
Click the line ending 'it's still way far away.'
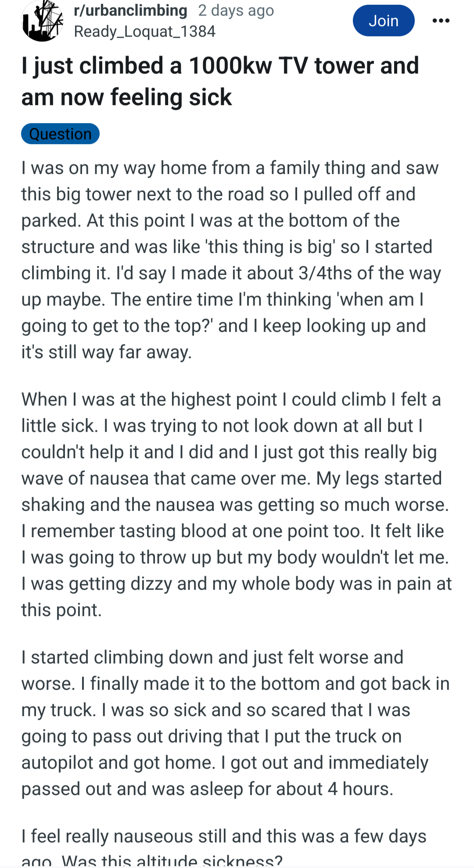point(107,352)
